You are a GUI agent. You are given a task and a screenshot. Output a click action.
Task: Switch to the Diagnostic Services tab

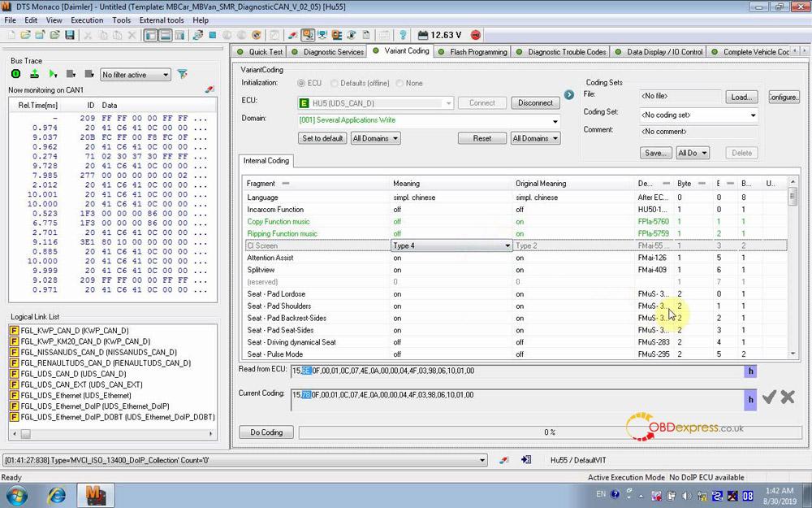327,52
